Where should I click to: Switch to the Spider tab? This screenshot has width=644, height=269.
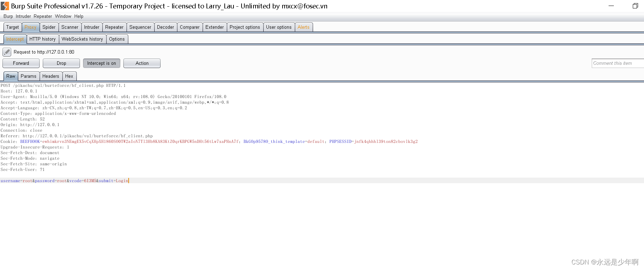(x=49, y=27)
